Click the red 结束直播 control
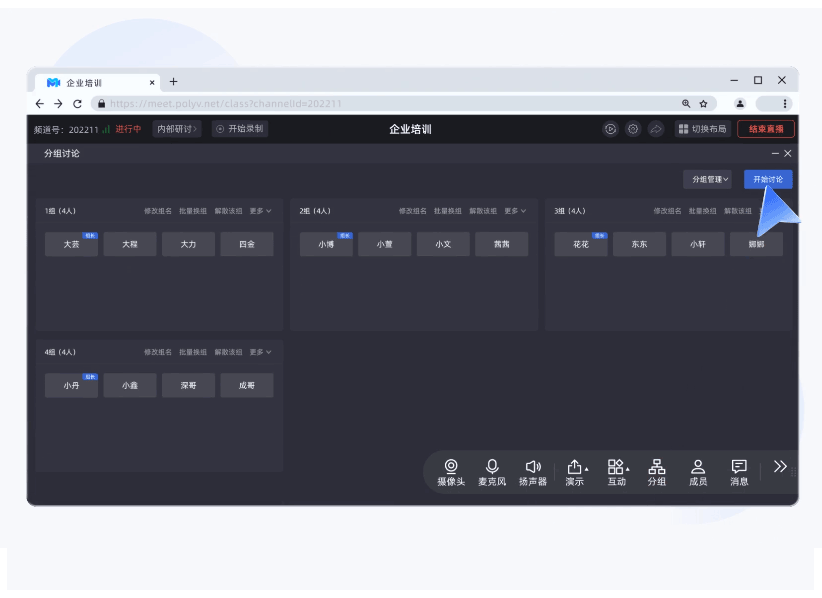The image size is (822, 598). click(765, 128)
